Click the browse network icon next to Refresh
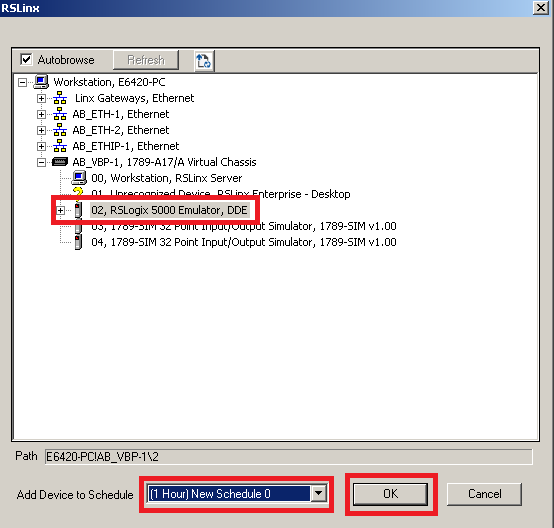The image size is (554, 528). (204, 60)
